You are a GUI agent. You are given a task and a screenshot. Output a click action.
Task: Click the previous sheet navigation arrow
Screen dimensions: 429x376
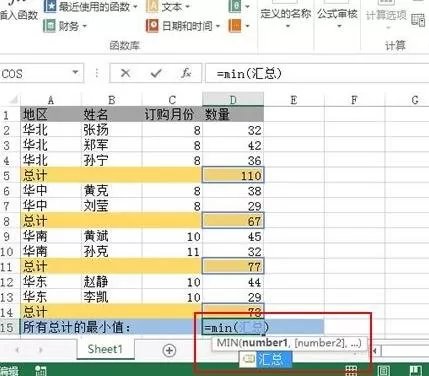(17, 350)
